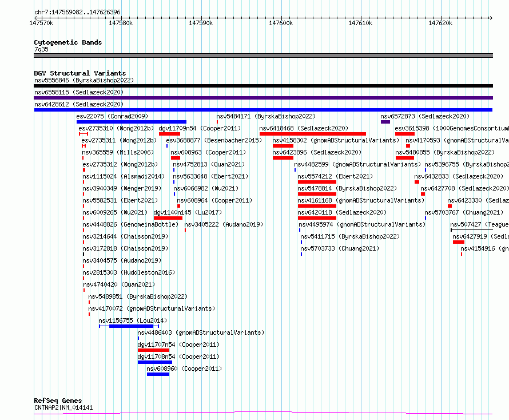Screen dimensions: 509x420
Task: Open the nsv5703733 (Chuang2021) label
Action: click(340, 248)
